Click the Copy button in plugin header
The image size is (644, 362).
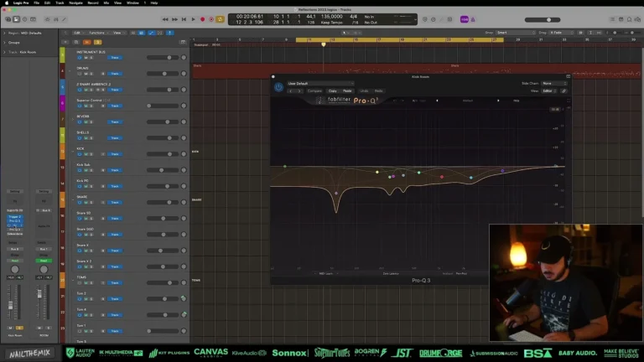333,90
